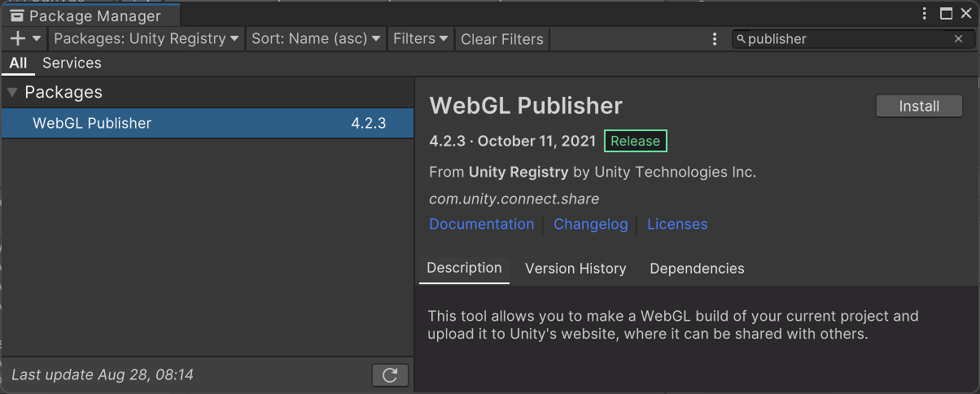Click the add package plus icon
Viewport: 980px width, 394px height.
(x=19, y=39)
